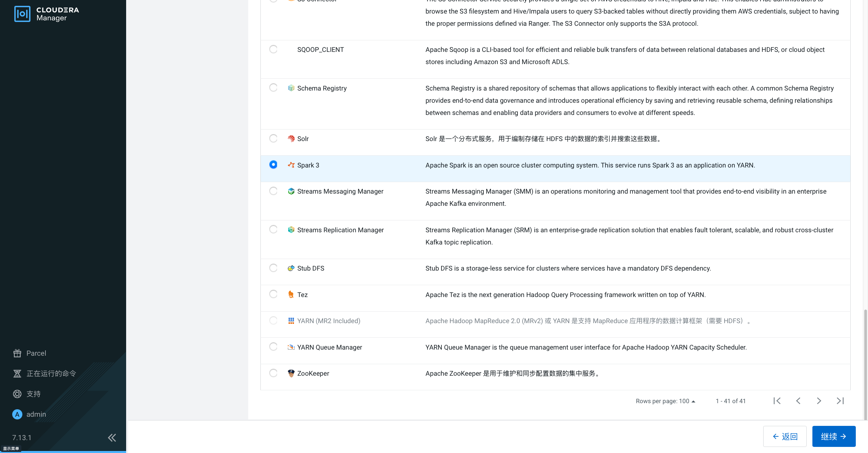Screen dimensions: 868x453
Task: Click the Schema Registry cube icon
Action: tap(291, 88)
